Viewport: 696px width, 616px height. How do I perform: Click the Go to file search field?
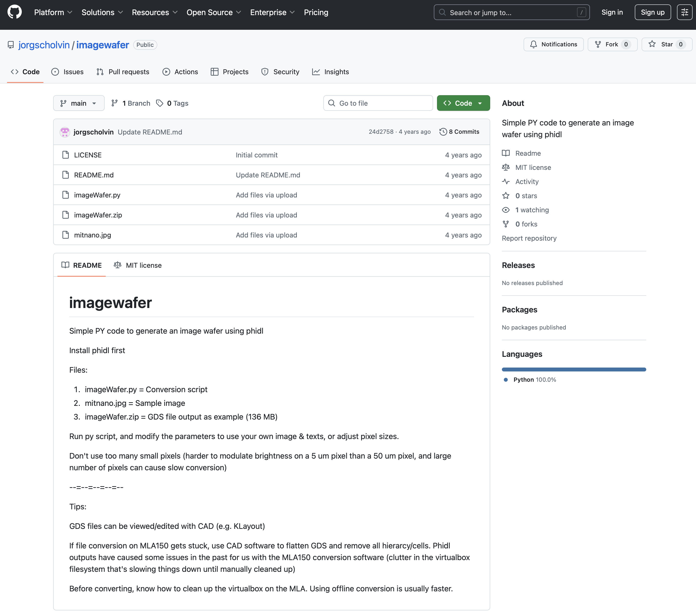tap(378, 103)
